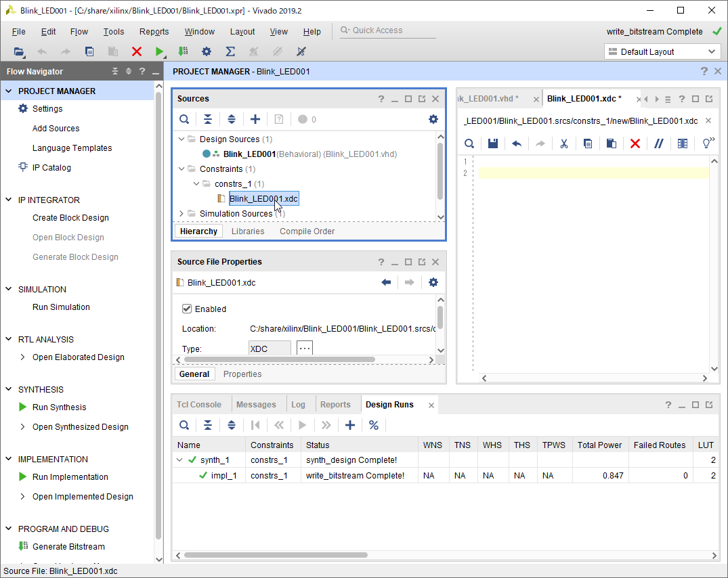This screenshot has width=728, height=578.
Task: Switch to the Compile Order tab
Action: (307, 231)
